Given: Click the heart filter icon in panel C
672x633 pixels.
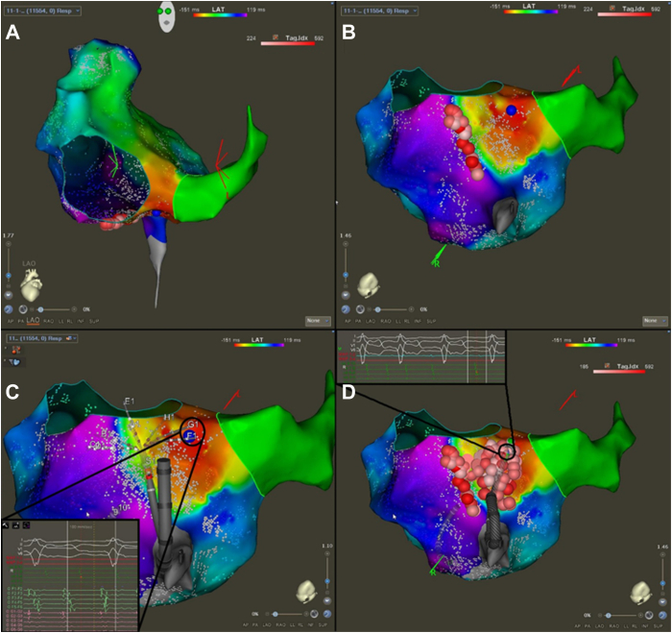Looking at the screenshot, I should pyautogui.click(x=14, y=362).
